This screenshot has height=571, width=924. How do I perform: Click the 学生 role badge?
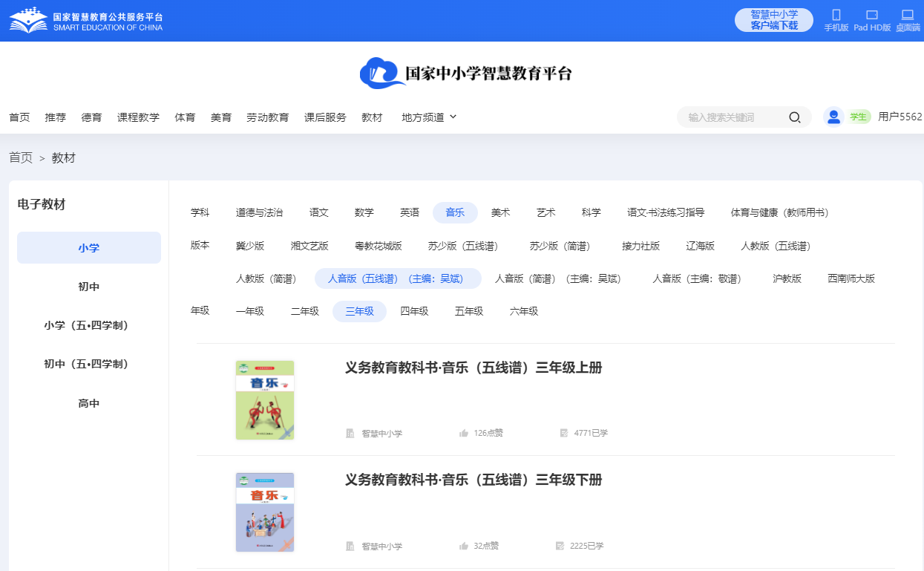(x=859, y=117)
